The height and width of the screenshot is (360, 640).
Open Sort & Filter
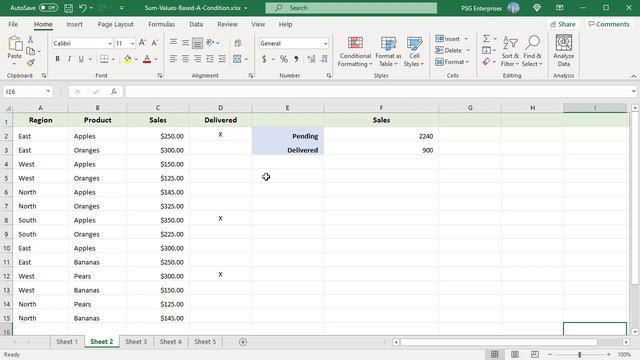510,52
